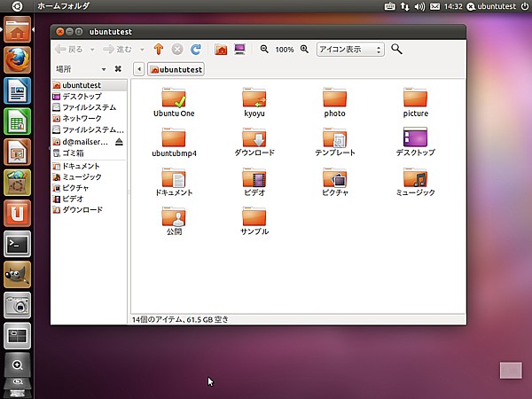
Task: Open the ドキュメント folder icon
Action: coord(174,182)
